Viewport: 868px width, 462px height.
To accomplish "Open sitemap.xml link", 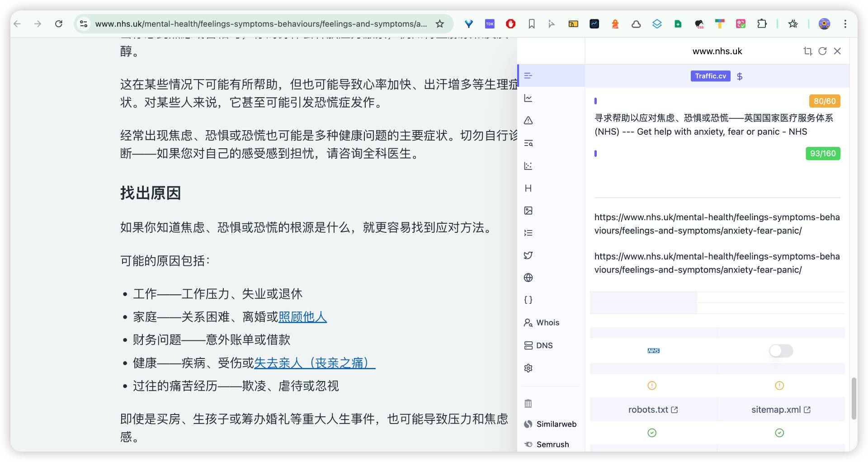I will pos(781,410).
